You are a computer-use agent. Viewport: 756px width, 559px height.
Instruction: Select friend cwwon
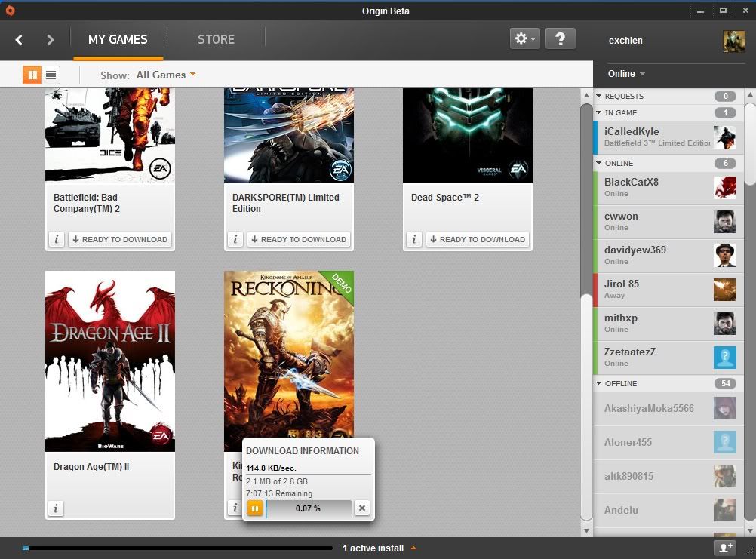coord(668,222)
